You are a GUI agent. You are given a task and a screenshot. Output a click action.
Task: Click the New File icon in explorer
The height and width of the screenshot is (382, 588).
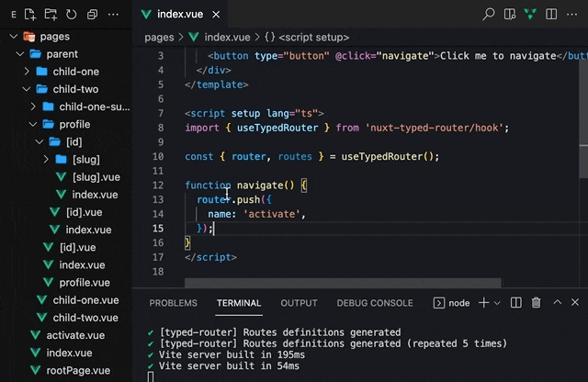(30, 15)
